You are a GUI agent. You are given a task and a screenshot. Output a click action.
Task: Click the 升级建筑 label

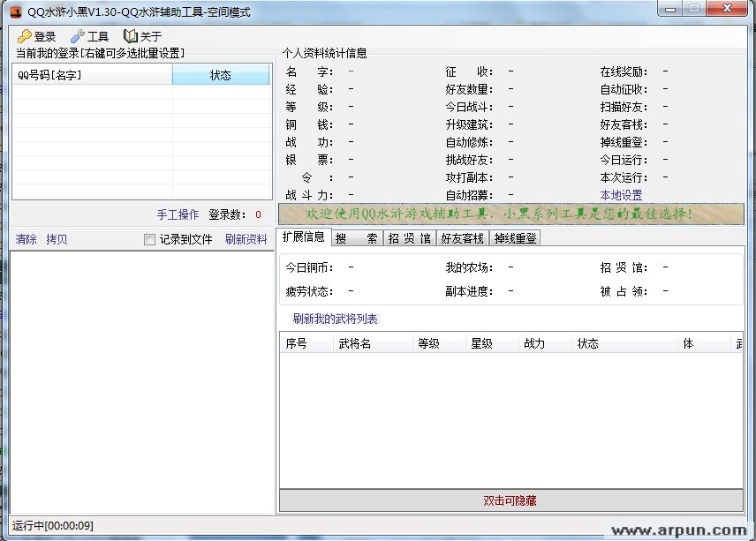pos(469,124)
